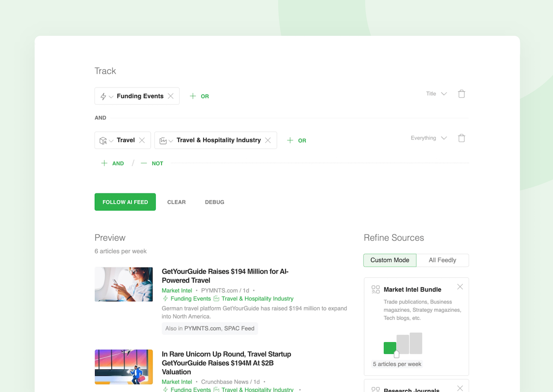This screenshot has height=392, width=553.
Task: Click the Market Intel Bundle grid icon
Action: 376,290
